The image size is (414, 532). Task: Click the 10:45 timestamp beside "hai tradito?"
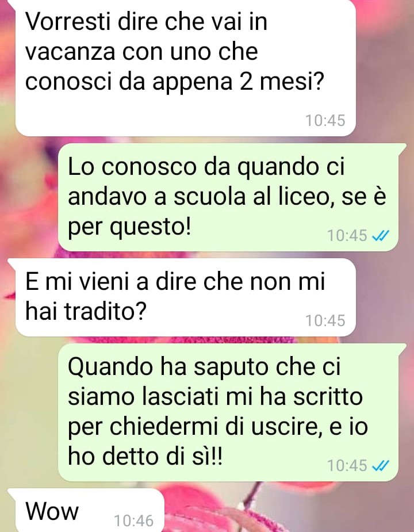pyautogui.click(x=325, y=320)
